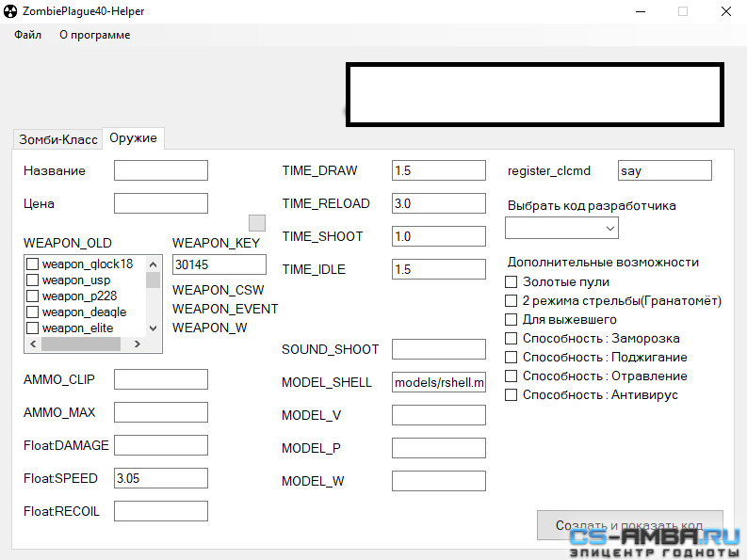Open the О программе menu
This screenshot has height=560, width=747.
pos(94,35)
